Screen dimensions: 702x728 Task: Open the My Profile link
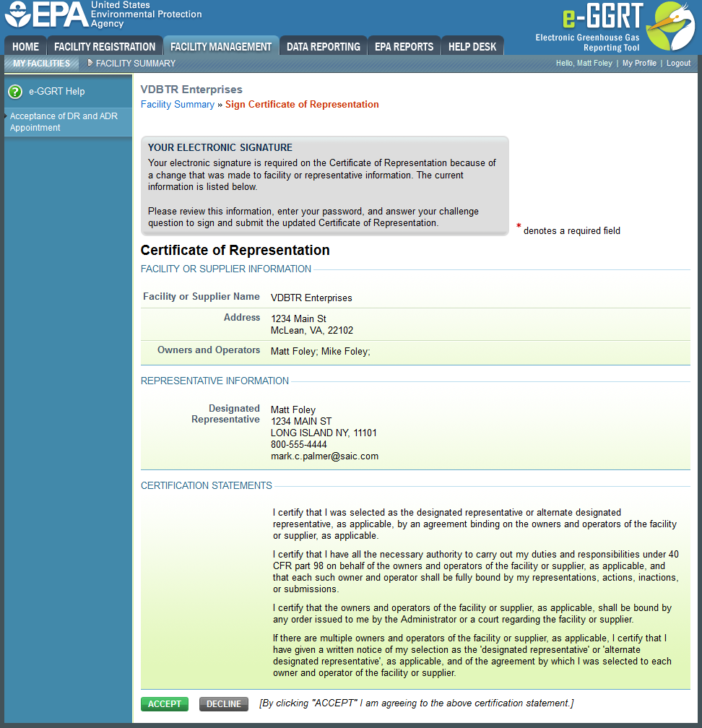point(639,63)
